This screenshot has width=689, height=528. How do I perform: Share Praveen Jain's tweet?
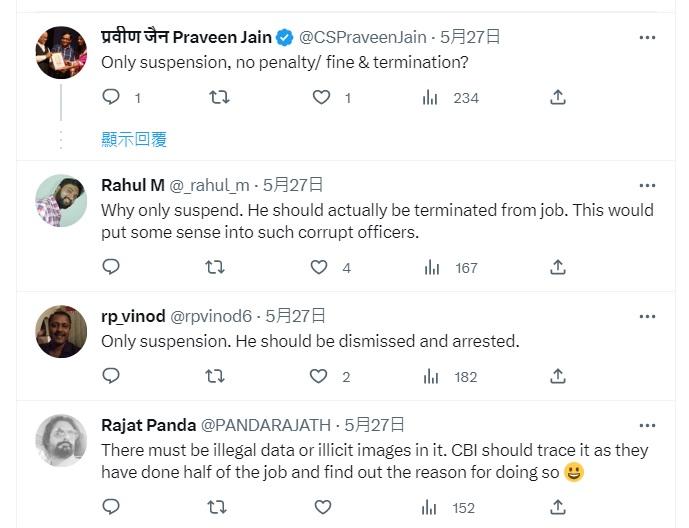558,97
